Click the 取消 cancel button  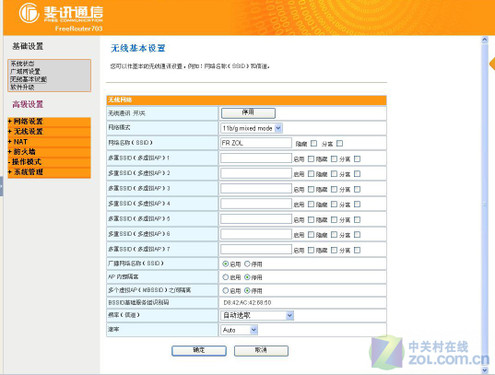pos(261,351)
